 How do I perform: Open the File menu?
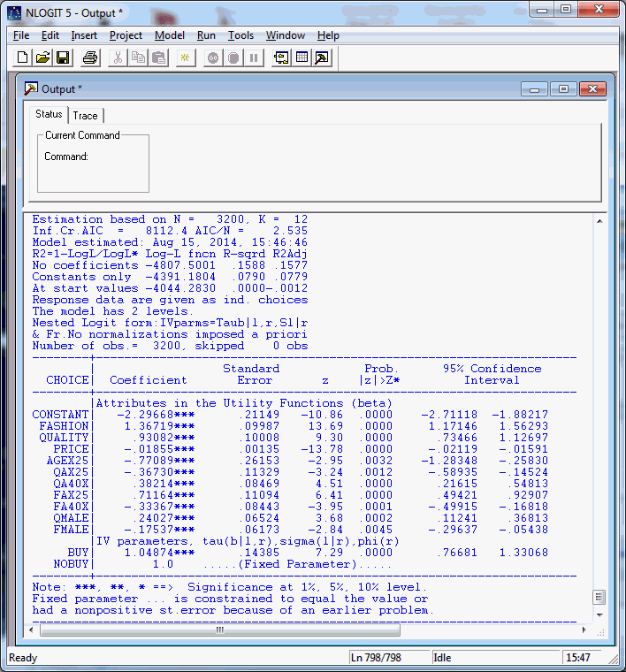(x=21, y=35)
